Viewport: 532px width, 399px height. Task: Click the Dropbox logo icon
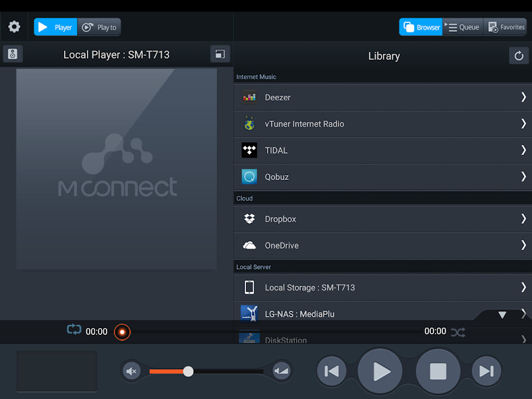click(249, 219)
